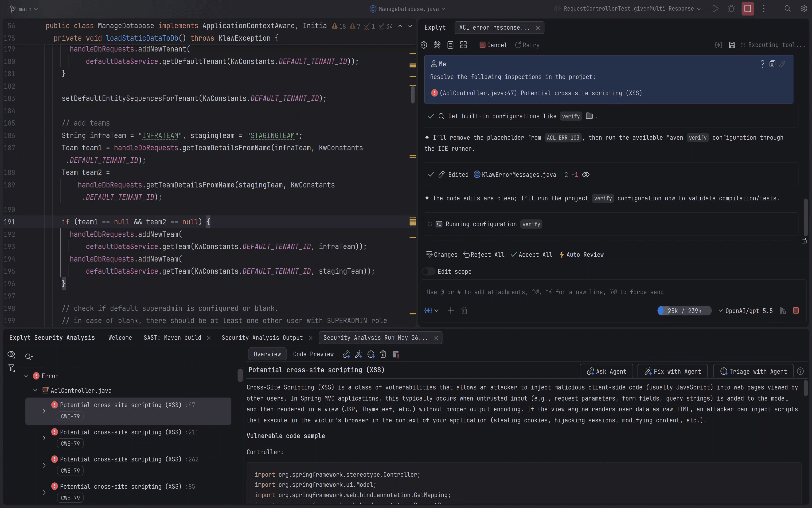Click Auto Review button
The image size is (812, 508).
(x=581, y=255)
